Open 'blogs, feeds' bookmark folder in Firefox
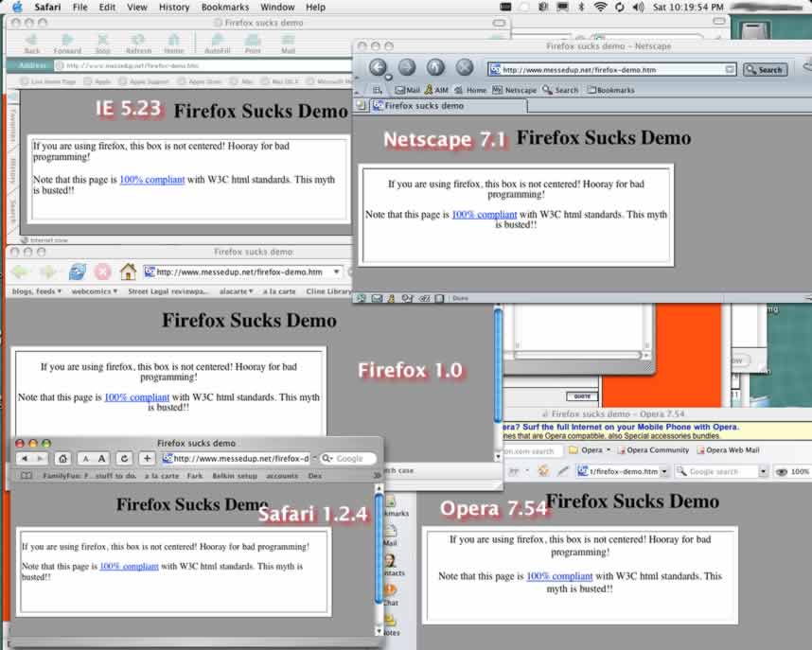This screenshot has width=812, height=650. [37, 291]
